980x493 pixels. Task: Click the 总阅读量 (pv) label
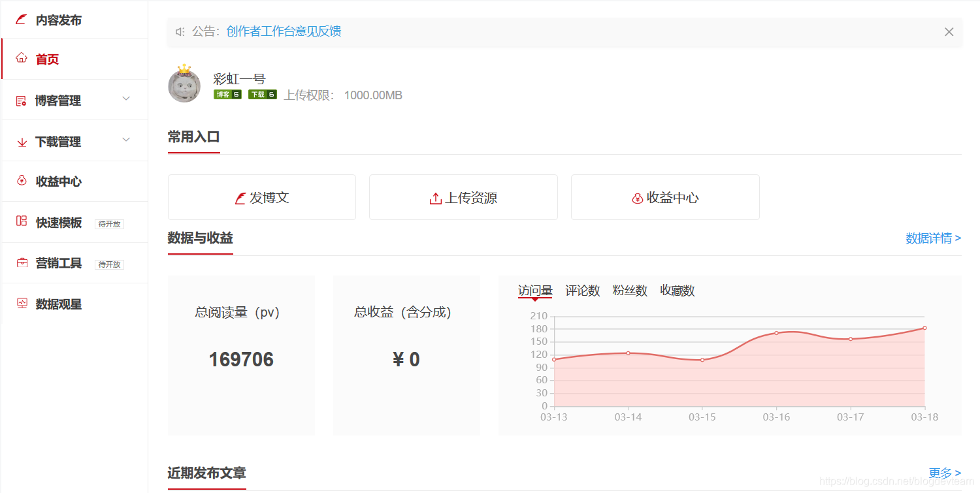[238, 312]
